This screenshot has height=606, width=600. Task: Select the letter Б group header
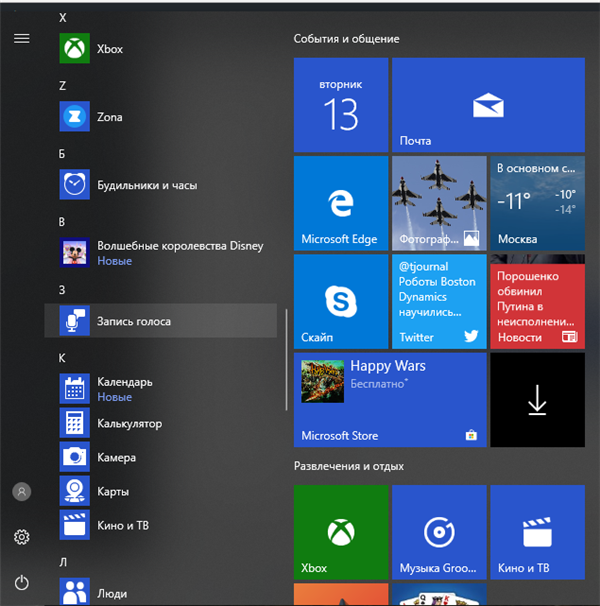(62, 154)
